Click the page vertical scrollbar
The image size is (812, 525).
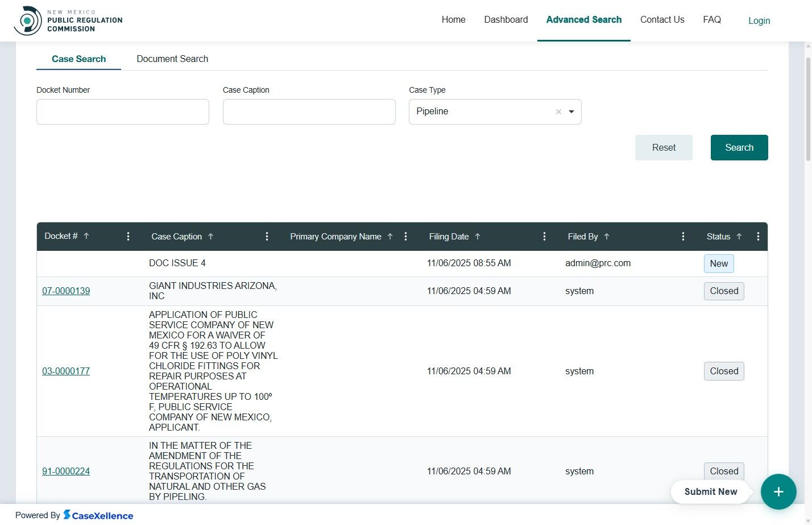[x=809, y=108]
